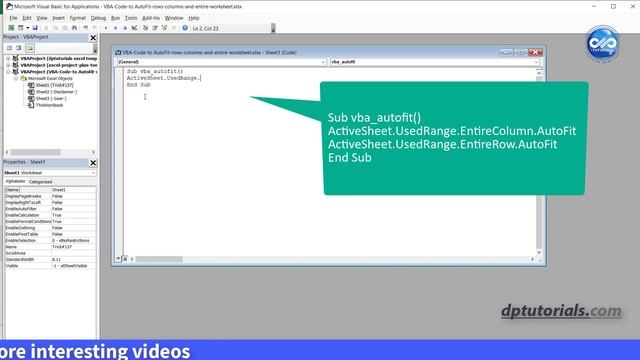This screenshot has width=640, height=360.
Task: Collapse VBAProject (VBA-Code-to AutoFit node
Action: [x=8, y=71]
